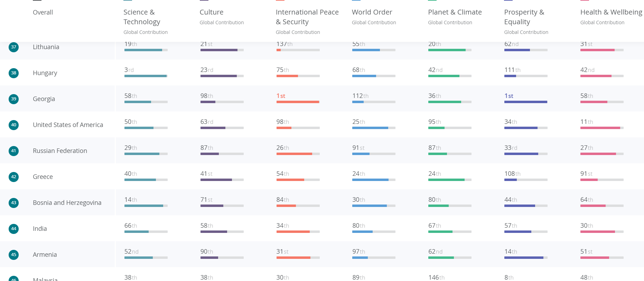
Task: Click Russian Federation's 87th Culture rank
Action: tap(207, 148)
